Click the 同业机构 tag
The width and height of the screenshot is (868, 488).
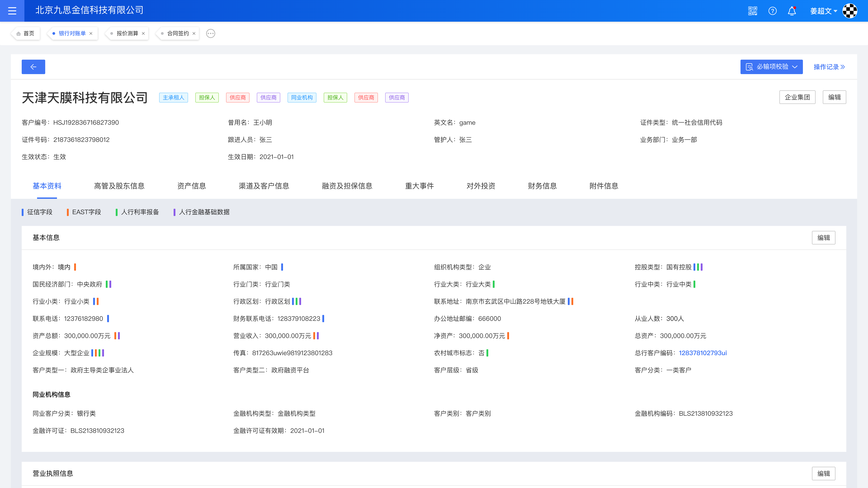[302, 98]
